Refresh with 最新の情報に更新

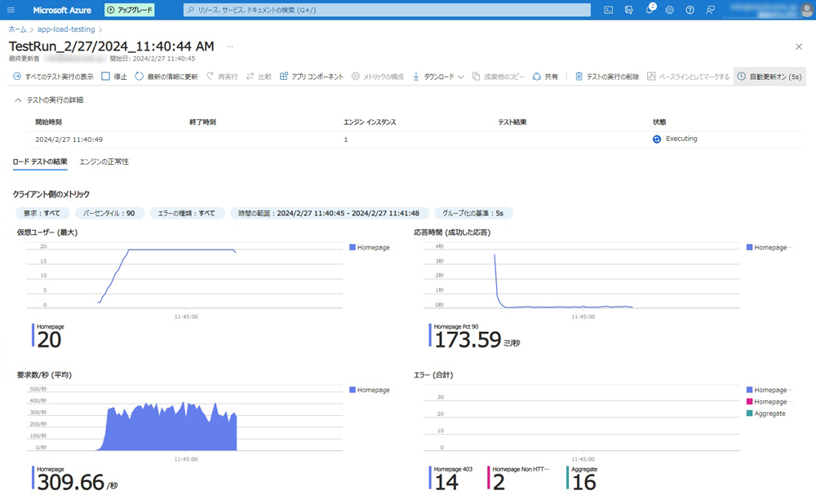tap(166, 77)
